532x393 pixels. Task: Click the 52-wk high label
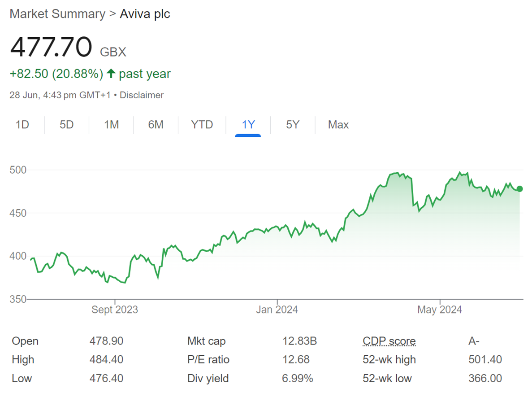coord(389,360)
